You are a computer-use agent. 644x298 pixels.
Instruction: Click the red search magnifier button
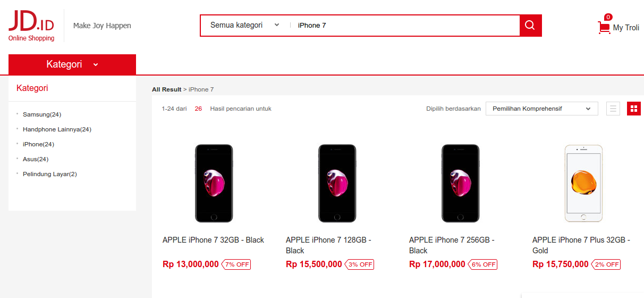click(530, 26)
